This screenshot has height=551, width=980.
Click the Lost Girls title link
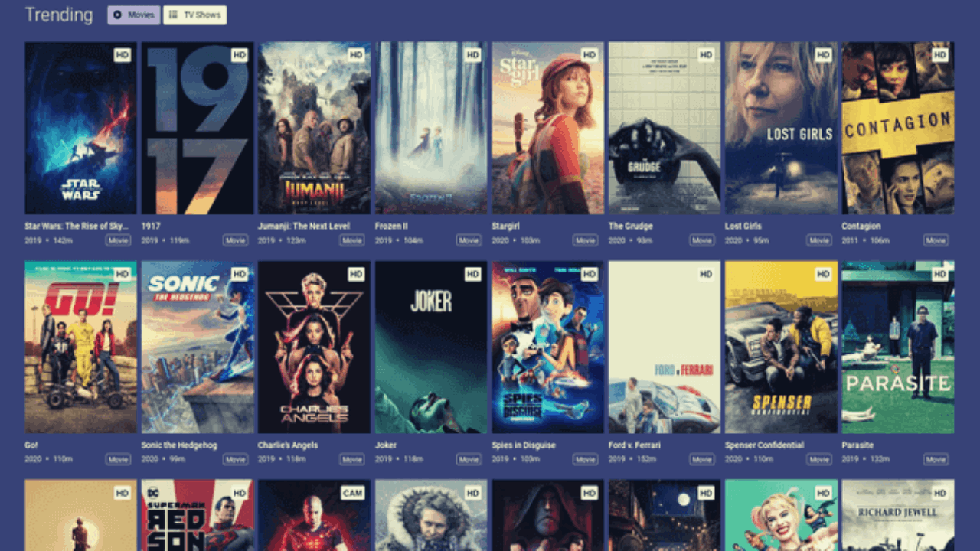(x=743, y=227)
